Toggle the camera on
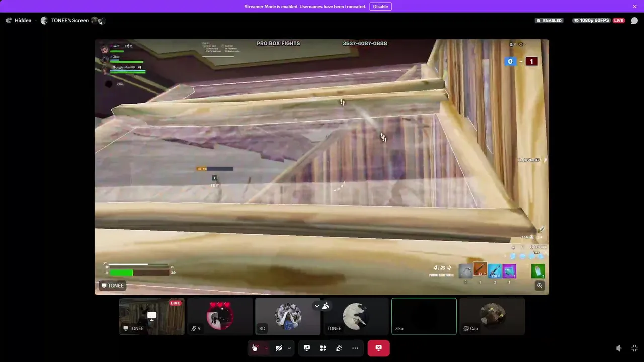 coord(279,348)
